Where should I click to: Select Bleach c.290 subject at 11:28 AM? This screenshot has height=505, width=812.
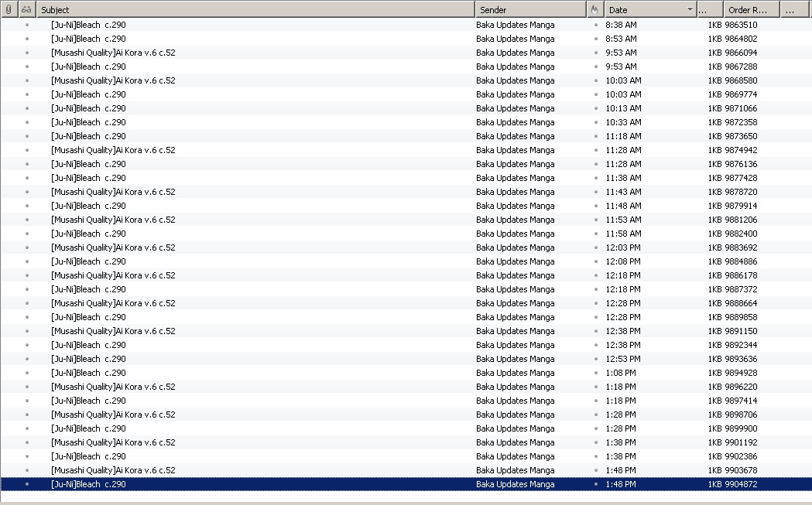click(88, 164)
